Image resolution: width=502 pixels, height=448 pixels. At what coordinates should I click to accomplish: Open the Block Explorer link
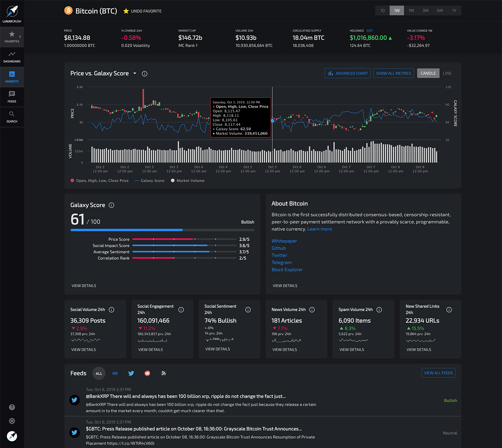(287, 270)
